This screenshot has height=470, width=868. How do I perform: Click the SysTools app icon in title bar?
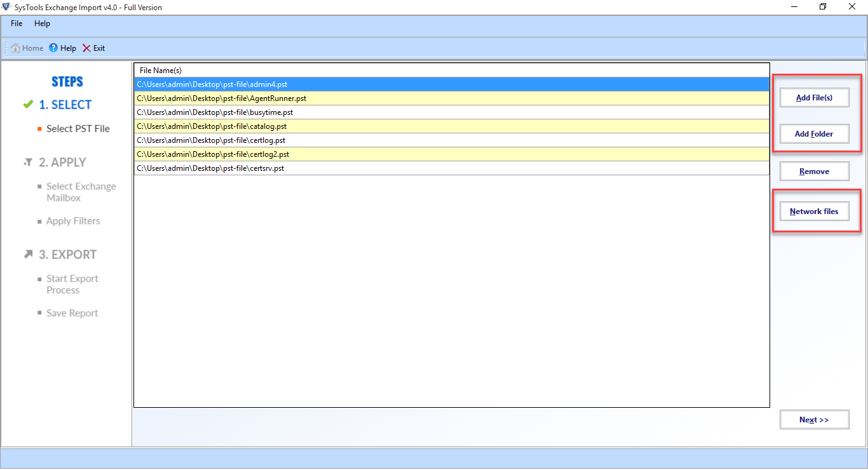6,7
